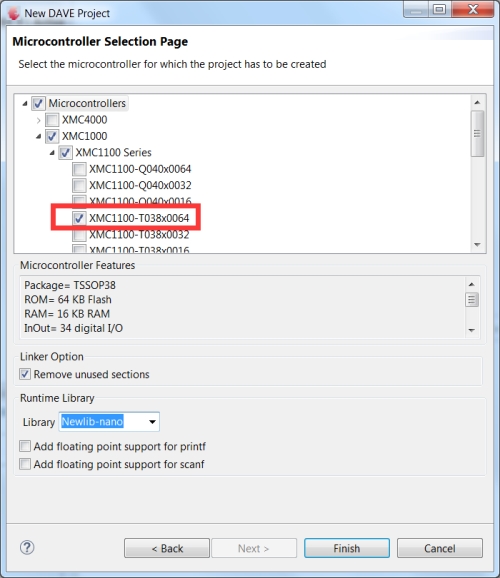
Task: Collapse the XMC1000 tree node
Action: (x=38, y=136)
